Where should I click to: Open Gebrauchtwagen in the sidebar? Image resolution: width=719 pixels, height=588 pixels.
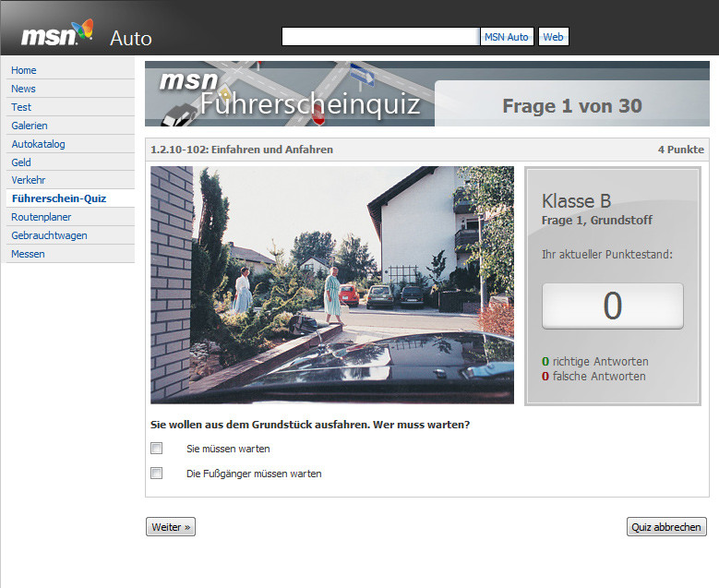point(49,235)
